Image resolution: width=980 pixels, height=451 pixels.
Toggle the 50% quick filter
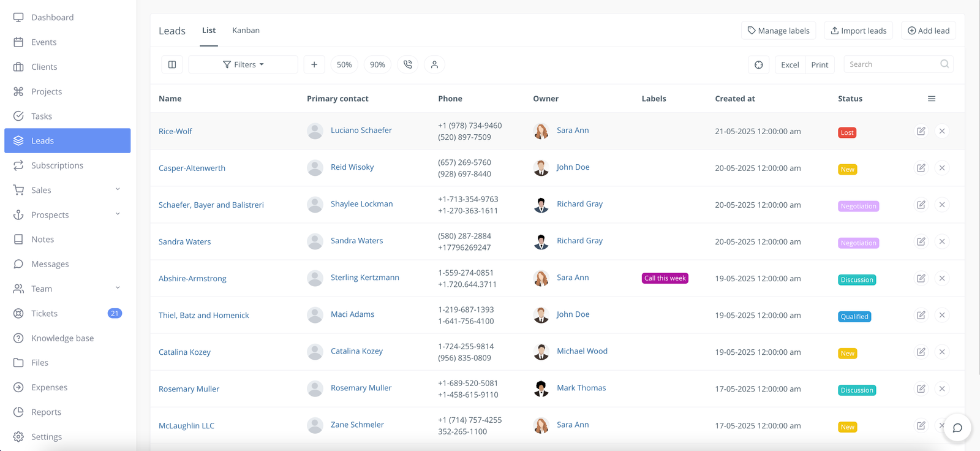344,64
